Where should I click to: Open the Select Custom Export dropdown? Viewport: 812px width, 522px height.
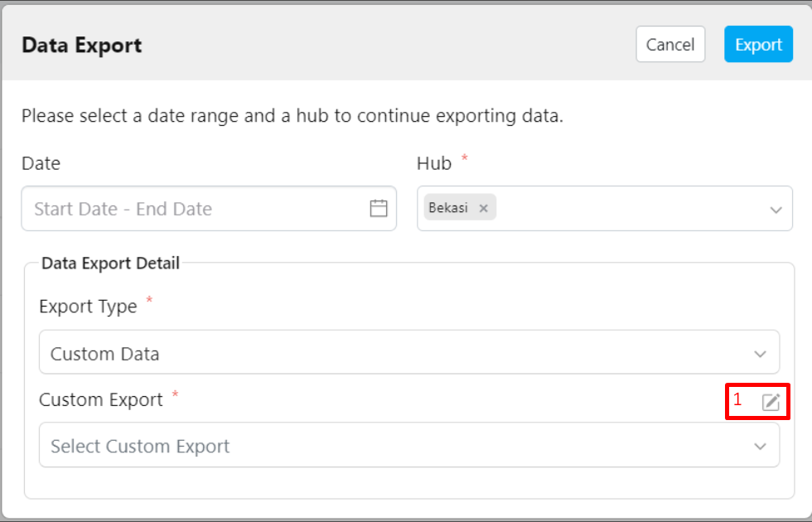(x=760, y=445)
